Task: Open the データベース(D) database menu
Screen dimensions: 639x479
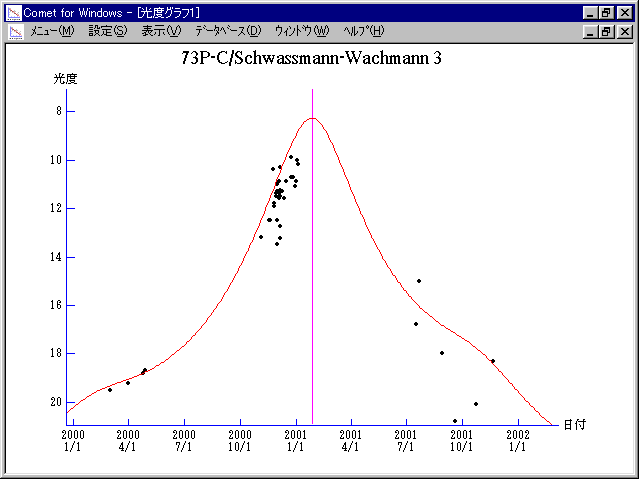Action: (x=228, y=31)
